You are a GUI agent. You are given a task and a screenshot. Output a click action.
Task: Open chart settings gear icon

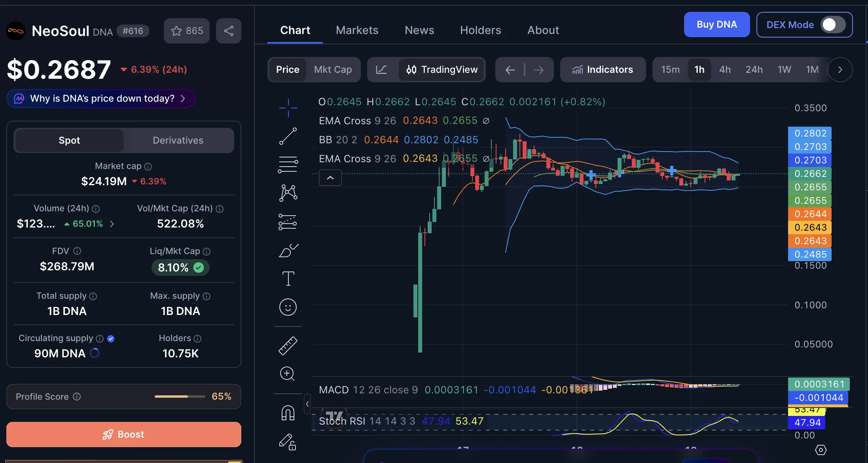(x=821, y=450)
